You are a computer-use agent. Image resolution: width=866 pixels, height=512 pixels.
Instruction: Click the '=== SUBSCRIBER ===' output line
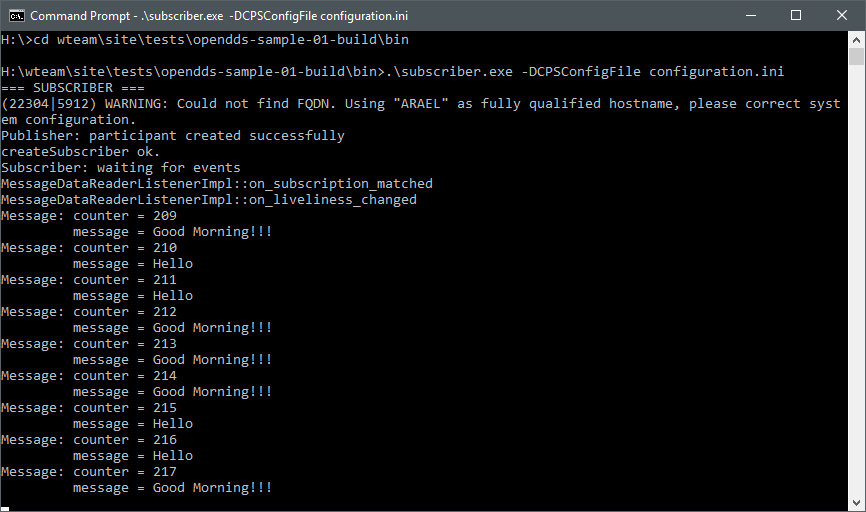tap(73, 88)
